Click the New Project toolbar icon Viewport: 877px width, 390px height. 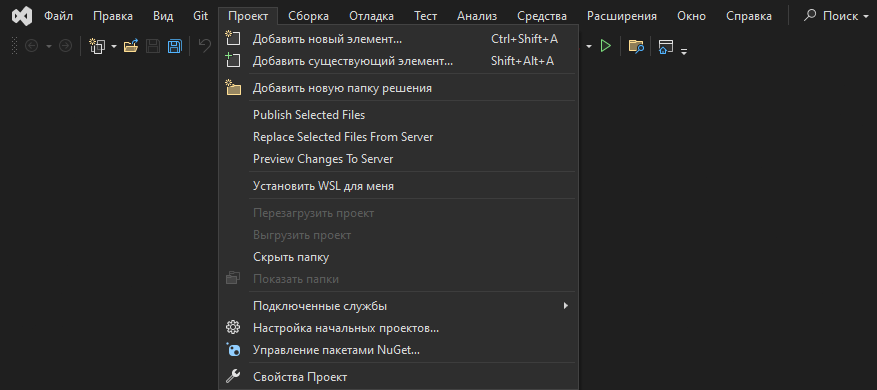[x=98, y=46]
